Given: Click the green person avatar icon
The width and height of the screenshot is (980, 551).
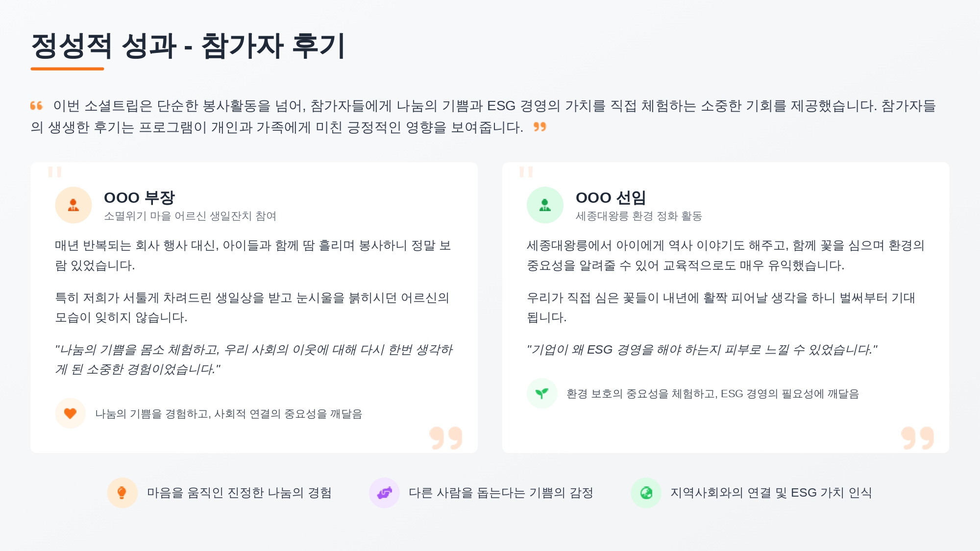Looking at the screenshot, I should tap(545, 205).
